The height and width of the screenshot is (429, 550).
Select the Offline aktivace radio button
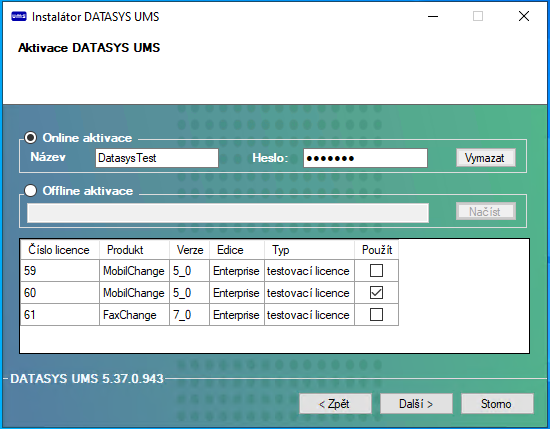[31, 191]
